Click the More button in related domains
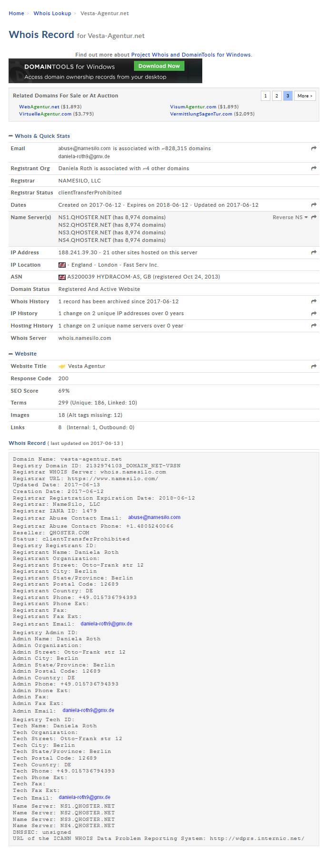Image resolution: width=326 pixels, height=868 pixels. [305, 96]
